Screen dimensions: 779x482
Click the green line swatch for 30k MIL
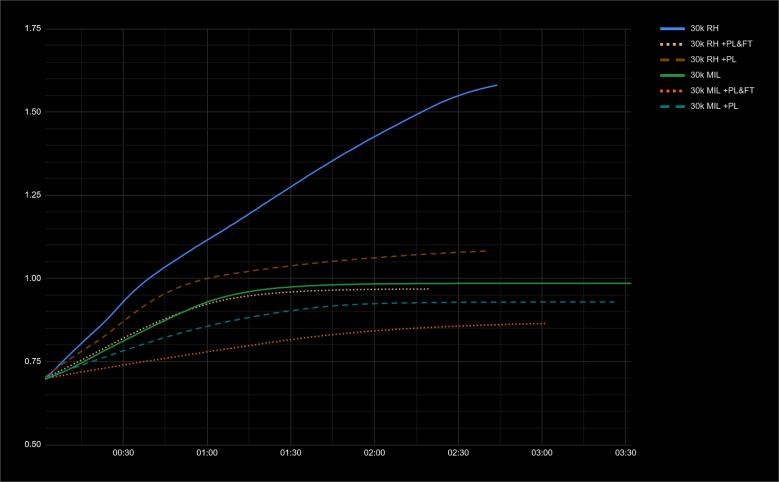672,75
